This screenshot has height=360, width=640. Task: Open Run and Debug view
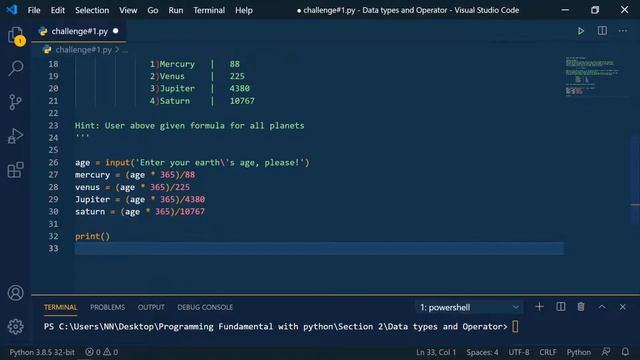tap(16, 136)
